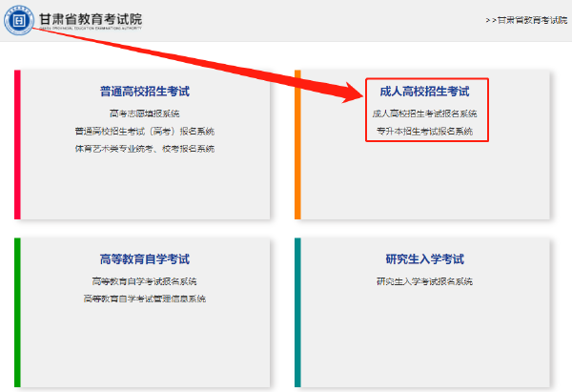Open 专升本招生考试报名系统 link
This screenshot has width=572, height=392.
[x=424, y=131]
